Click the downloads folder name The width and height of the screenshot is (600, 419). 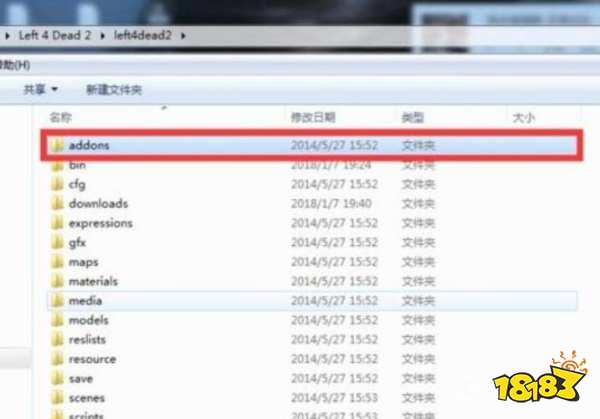[98, 204]
